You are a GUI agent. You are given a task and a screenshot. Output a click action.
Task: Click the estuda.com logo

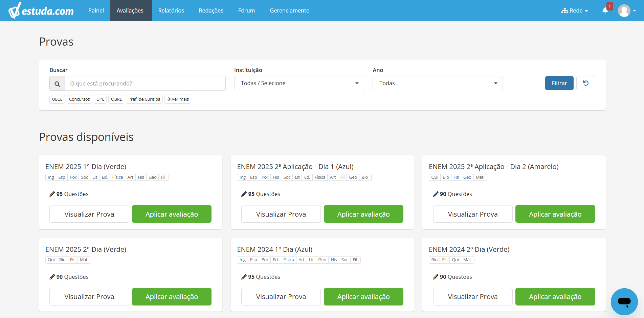click(41, 10)
